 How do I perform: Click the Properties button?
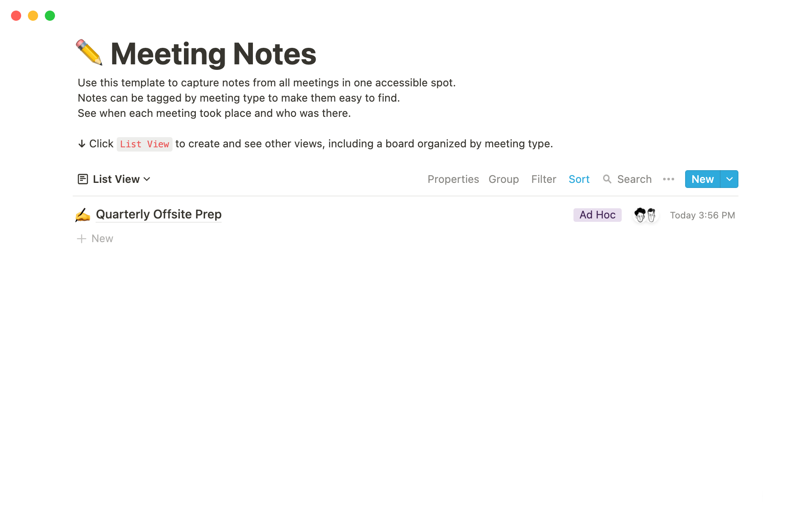click(453, 179)
